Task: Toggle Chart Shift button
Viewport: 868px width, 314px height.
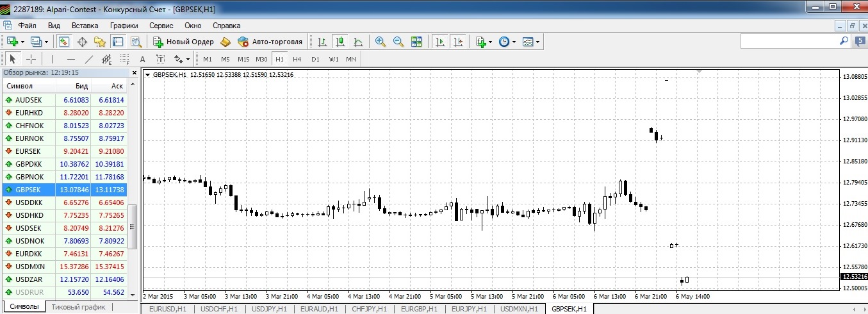Action: [x=457, y=42]
